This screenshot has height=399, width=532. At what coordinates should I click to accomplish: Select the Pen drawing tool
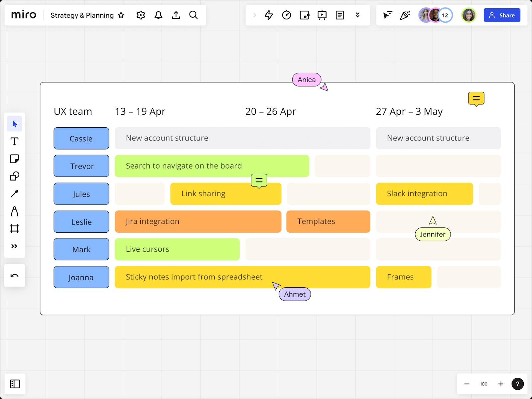click(14, 211)
